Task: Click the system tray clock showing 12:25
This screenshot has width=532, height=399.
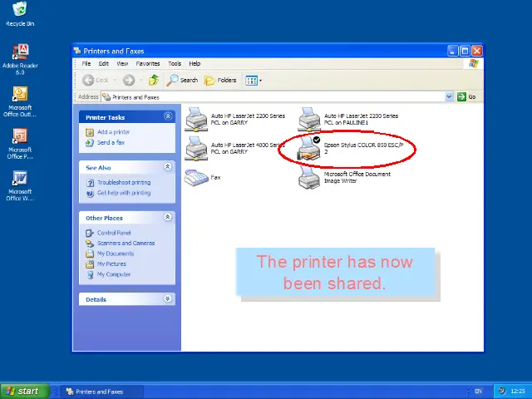Action: [x=517, y=392]
